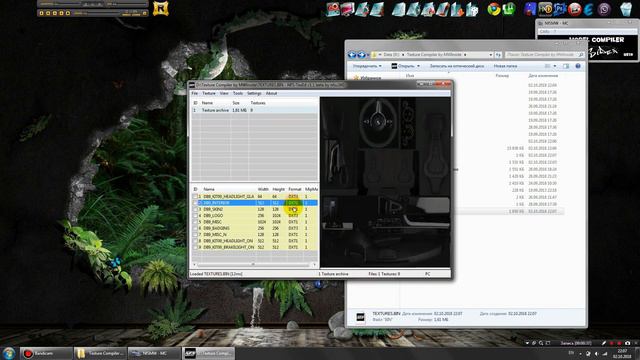
Task: Open the Settings menu
Action: [x=254, y=93]
